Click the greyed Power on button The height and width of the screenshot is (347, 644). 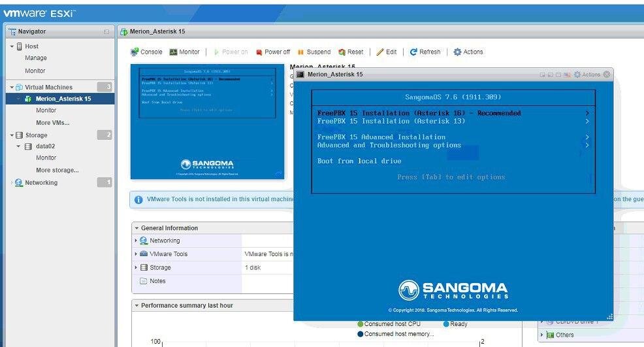tap(231, 52)
